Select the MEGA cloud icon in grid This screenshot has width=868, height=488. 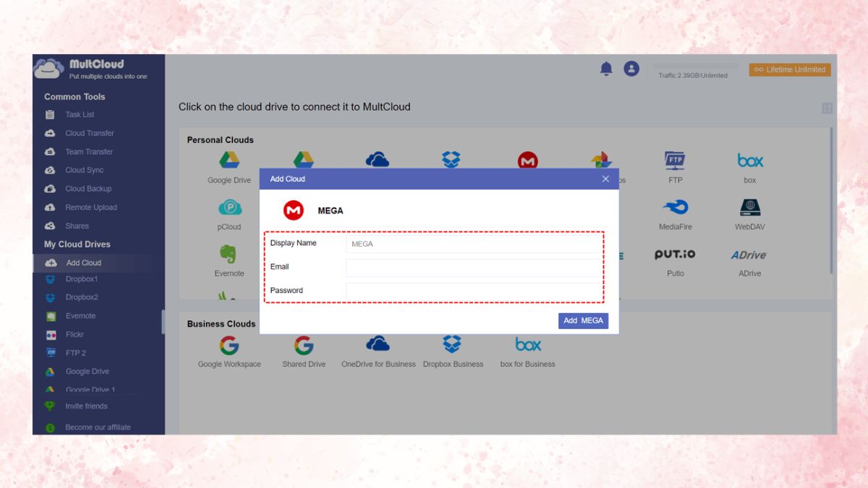pyautogui.click(x=528, y=160)
